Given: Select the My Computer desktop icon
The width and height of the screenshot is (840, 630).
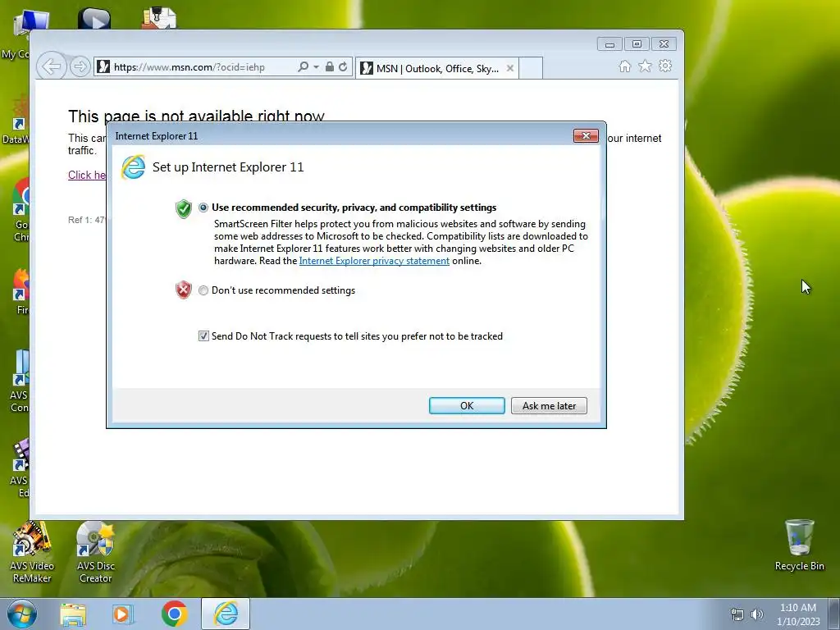Looking at the screenshot, I should tap(16, 35).
